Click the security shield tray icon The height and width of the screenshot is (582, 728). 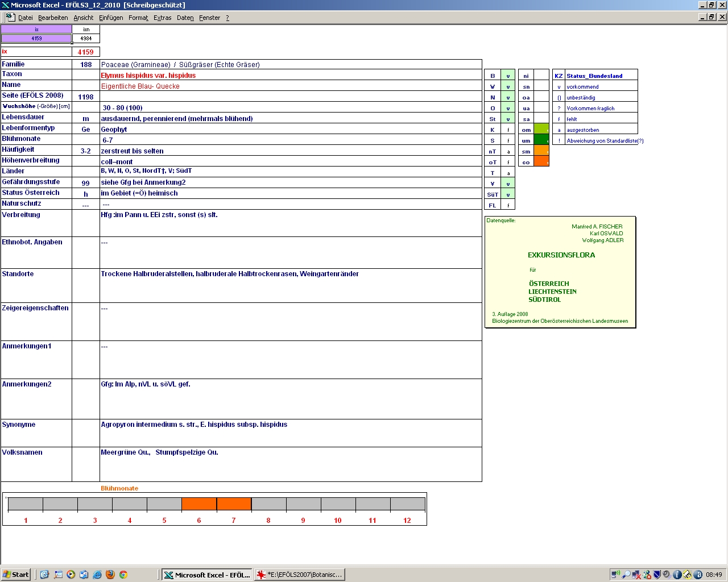coord(657,575)
